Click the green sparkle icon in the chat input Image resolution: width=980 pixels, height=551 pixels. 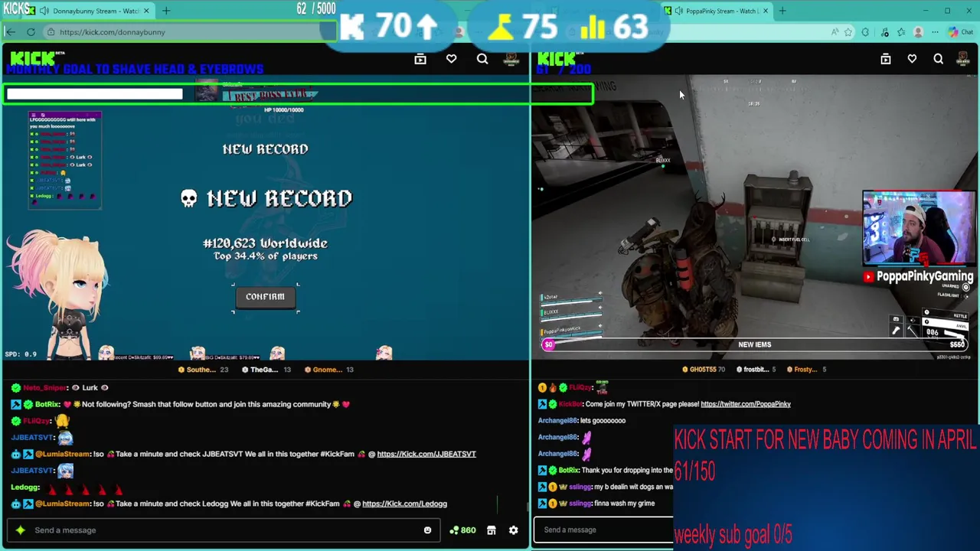pos(21,530)
